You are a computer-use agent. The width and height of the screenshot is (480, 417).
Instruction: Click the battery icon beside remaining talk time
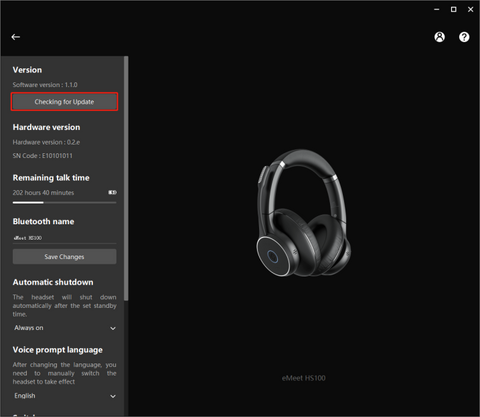click(112, 192)
